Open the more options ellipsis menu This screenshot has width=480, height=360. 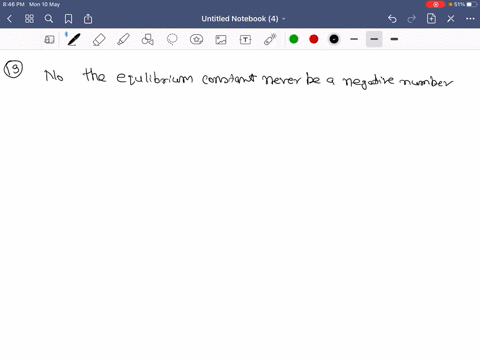click(470, 19)
